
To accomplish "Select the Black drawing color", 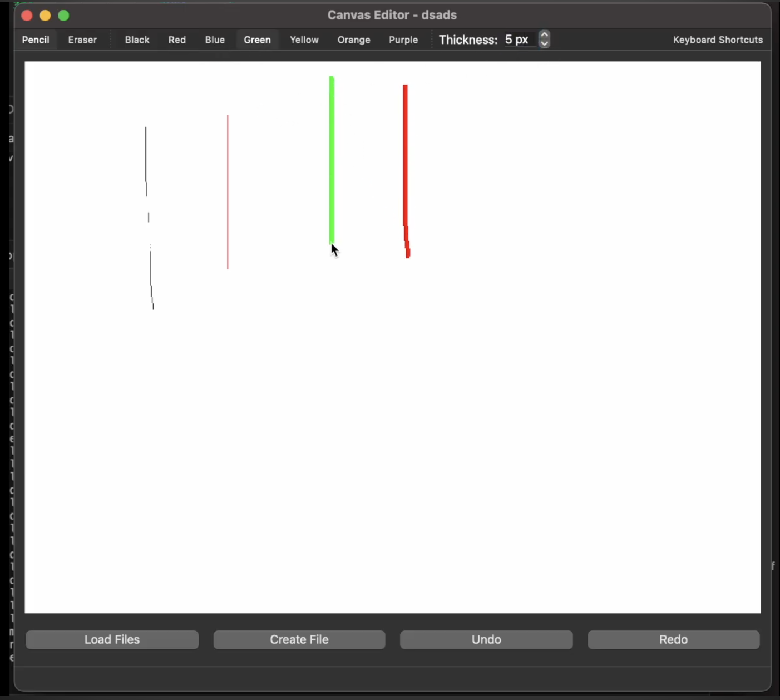I will point(136,40).
